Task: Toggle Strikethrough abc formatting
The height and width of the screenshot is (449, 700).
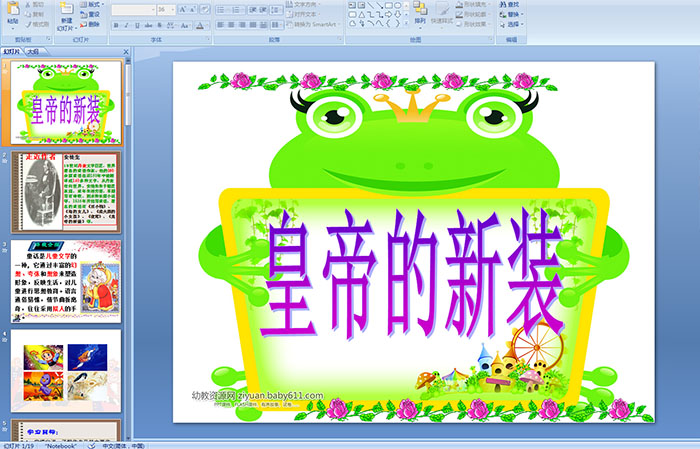Action: (148, 26)
